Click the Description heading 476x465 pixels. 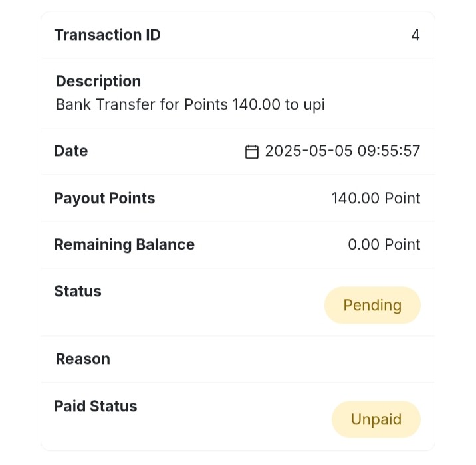click(x=98, y=81)
